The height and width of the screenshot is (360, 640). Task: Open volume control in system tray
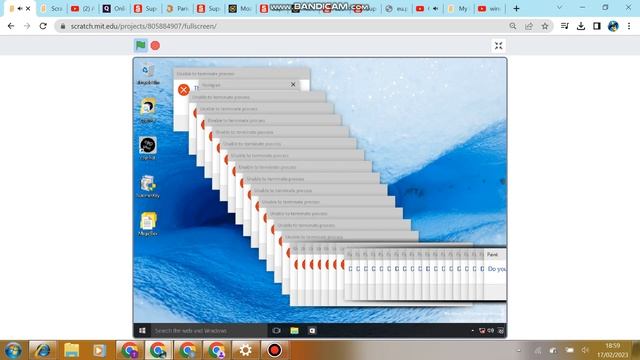(585, 350)
